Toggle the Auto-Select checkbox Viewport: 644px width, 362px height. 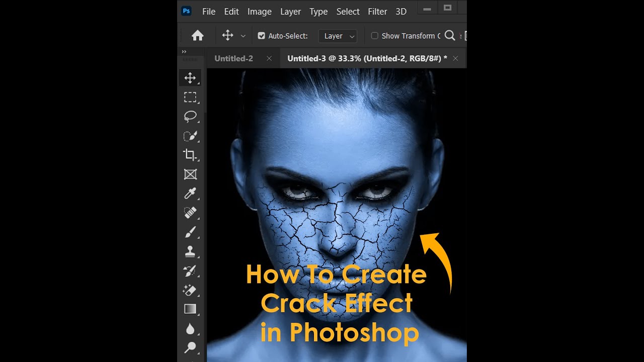(261, 36)
